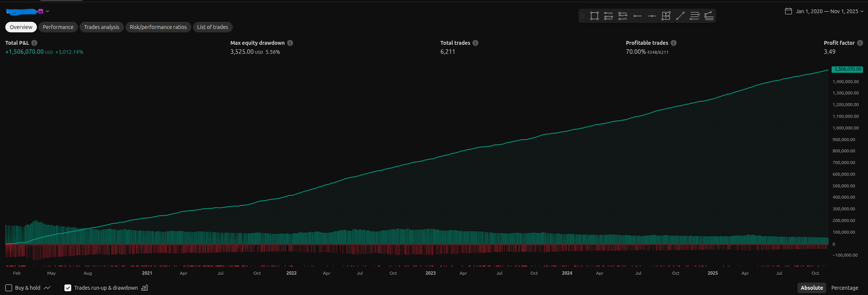Click the info icon beside Max equity drawdown
The image size is (868, 295).
click(x=290, y=43)
